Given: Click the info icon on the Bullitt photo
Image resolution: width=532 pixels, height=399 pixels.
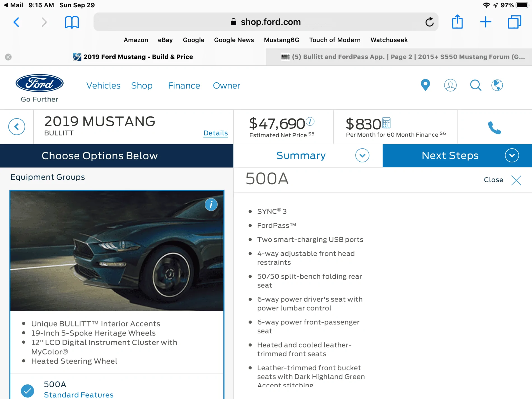Looking at the screenshot, I should pos(211,204).
